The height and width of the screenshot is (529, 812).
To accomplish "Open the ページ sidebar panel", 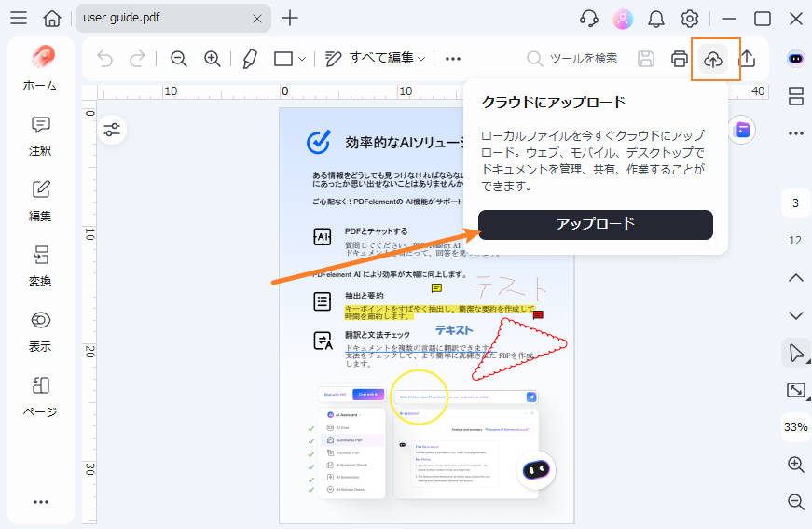I will point(40,397).
